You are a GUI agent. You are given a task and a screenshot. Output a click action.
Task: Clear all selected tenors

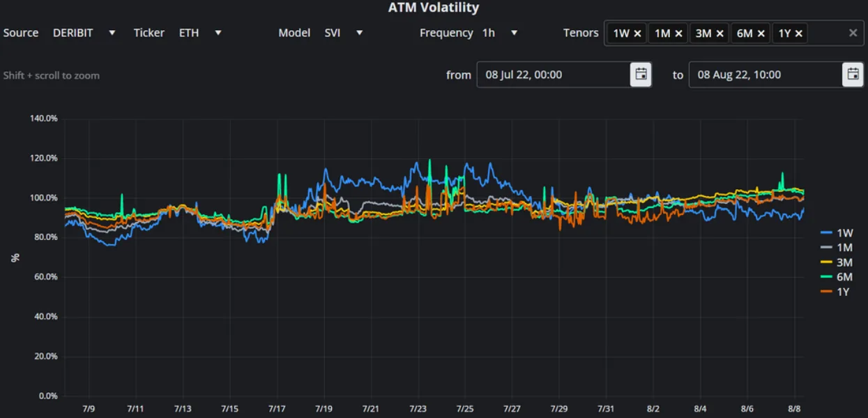[x=853, y=33]
